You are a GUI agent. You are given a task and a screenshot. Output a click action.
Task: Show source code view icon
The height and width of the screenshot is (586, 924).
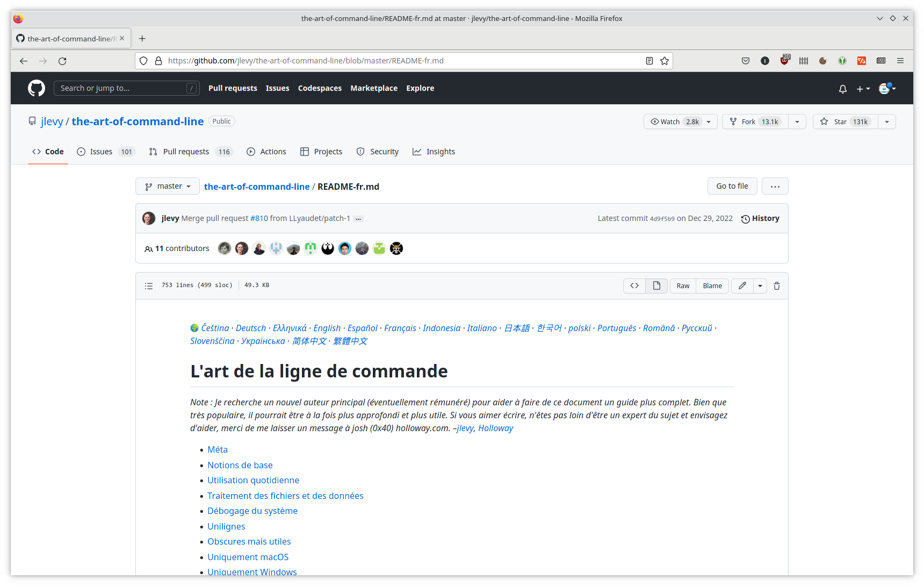pyautogui.click(x=634, y=286)
